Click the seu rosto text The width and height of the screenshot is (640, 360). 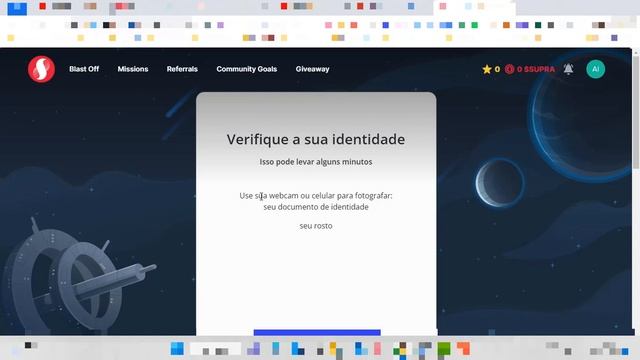coord(316,226)
